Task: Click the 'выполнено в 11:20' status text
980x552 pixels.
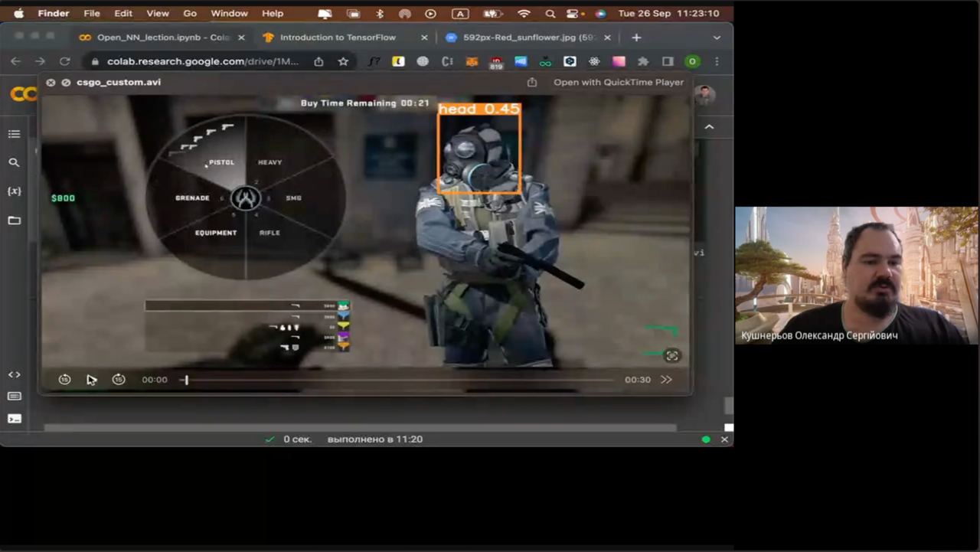Action: click(x=375, y=439)
